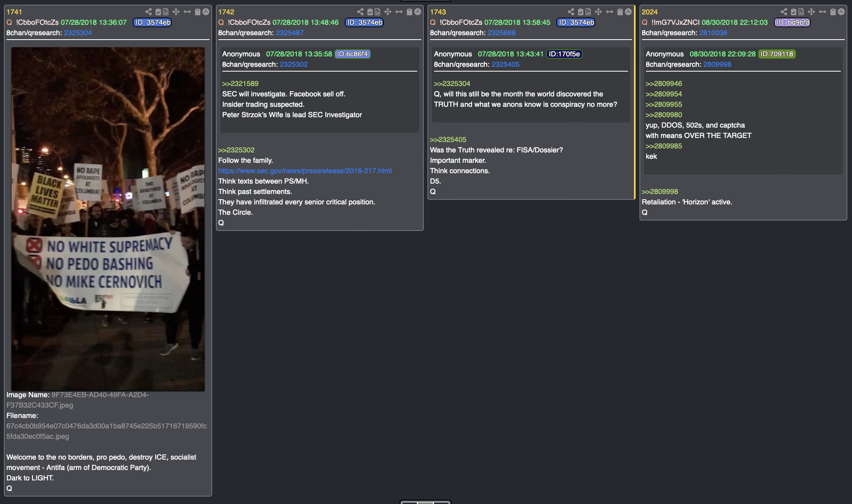Collapse post 2024 with the up-caret circle
852x504 pixels.
coord(841,12)
